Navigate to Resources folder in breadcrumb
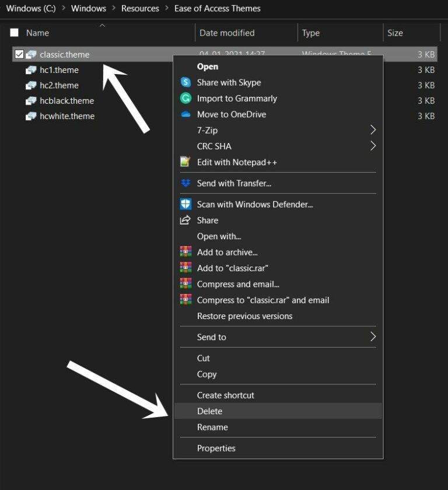The height and width of the screenshot is (490, 448). 140,9
